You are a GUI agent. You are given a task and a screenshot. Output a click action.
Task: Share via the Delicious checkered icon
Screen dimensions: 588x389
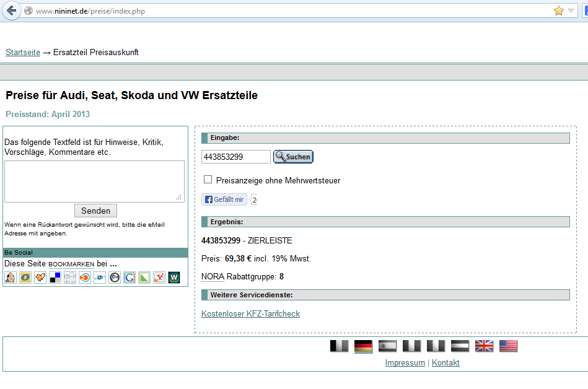(x=55, y=278)
